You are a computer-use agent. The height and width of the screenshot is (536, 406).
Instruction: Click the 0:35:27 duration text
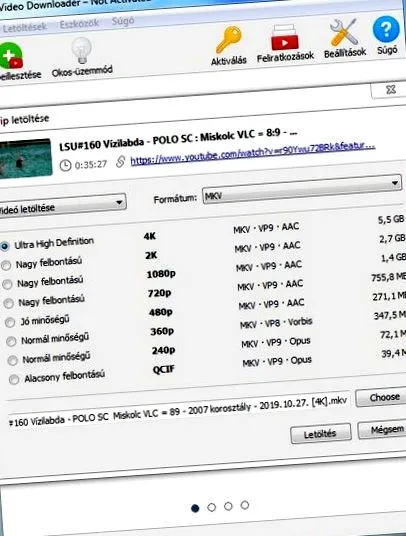[91, 165]
